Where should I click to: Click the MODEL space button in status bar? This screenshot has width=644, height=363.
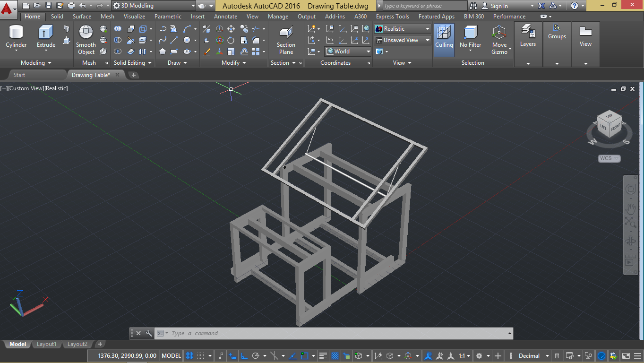[172, 356]
